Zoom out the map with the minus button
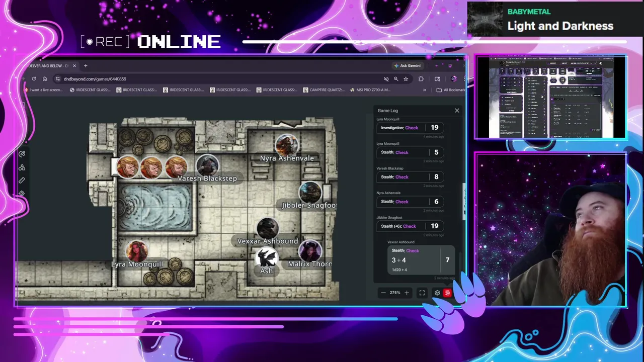The width and height of the screenshot is (644, 362). coord(383,293)
